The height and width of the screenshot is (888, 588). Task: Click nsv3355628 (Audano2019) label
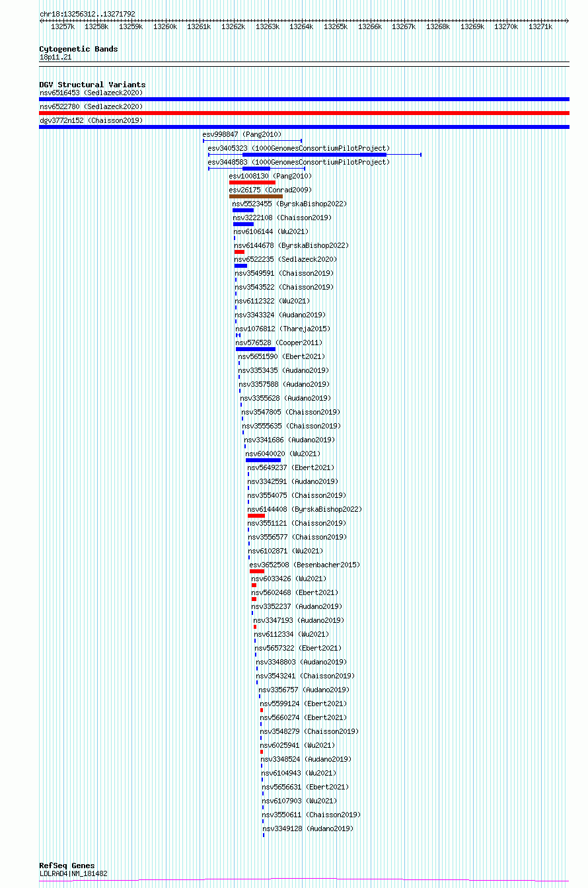pos(286,398)
